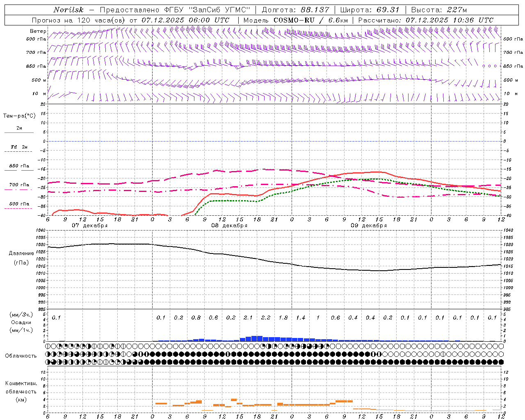The height and width of the screenshot is (420, 525).
Task: Click the 2м temperature legend entry
Action: tap(19, 128)
